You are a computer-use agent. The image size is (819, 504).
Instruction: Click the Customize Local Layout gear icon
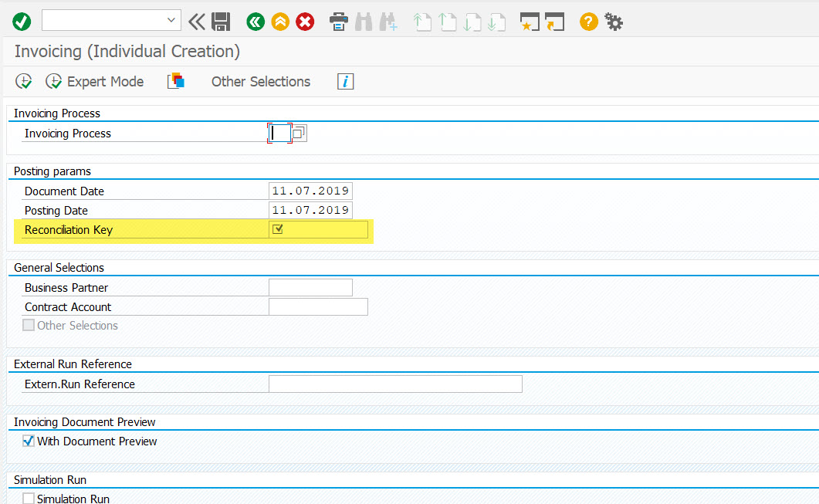click(x=614, y=22)
